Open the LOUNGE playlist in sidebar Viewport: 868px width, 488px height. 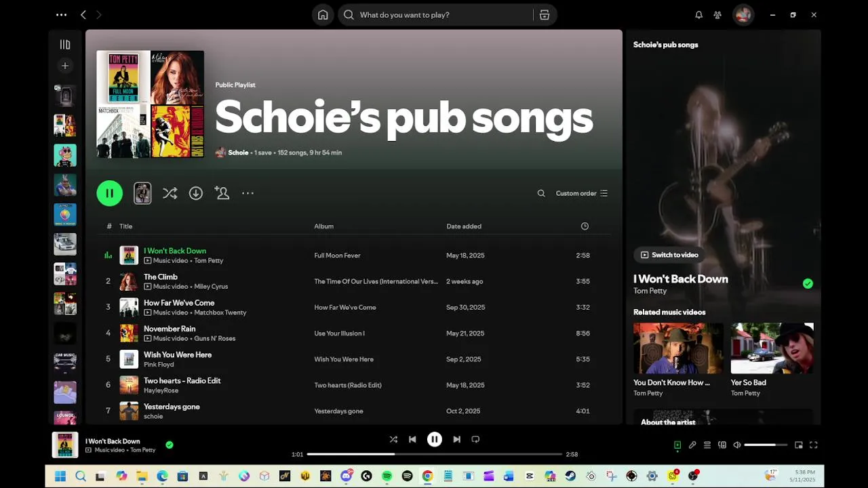65,417
